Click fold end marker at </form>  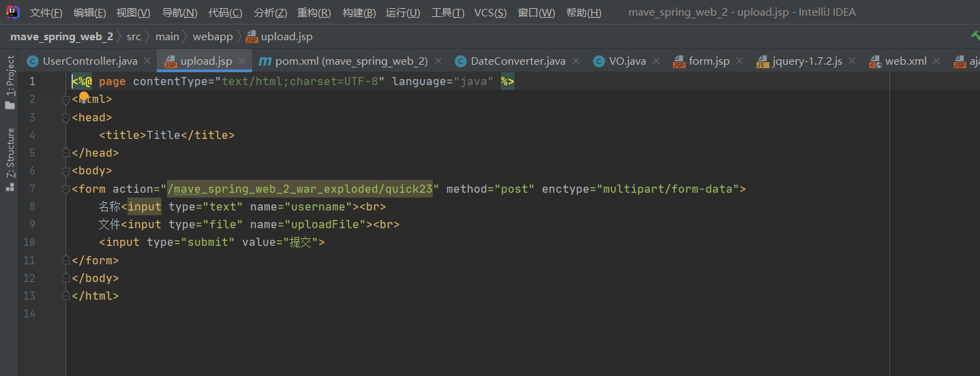[66, 260]
